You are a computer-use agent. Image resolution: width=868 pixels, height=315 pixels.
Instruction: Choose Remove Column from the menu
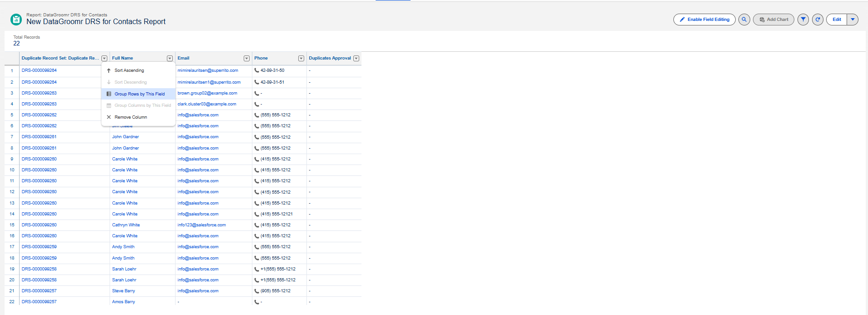(138, 117)
